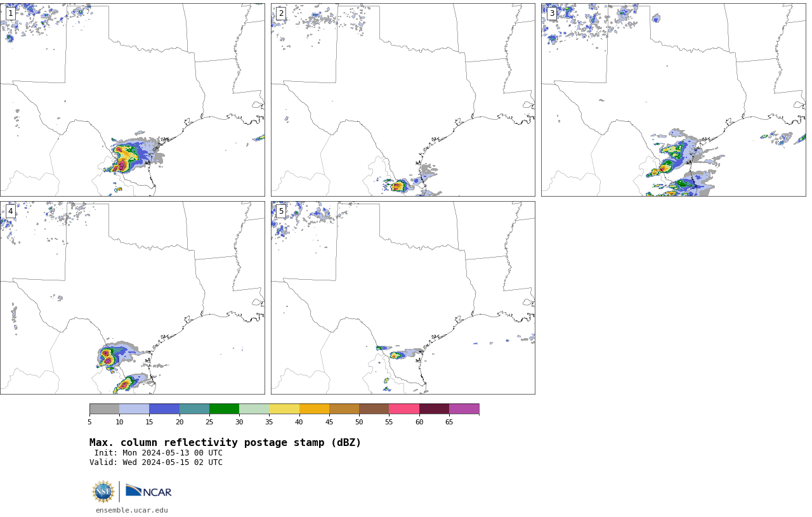Click the light lavender 10-15 dBZ swatch
This screenshot has height=517, width=812.
(x=134, y=409)
